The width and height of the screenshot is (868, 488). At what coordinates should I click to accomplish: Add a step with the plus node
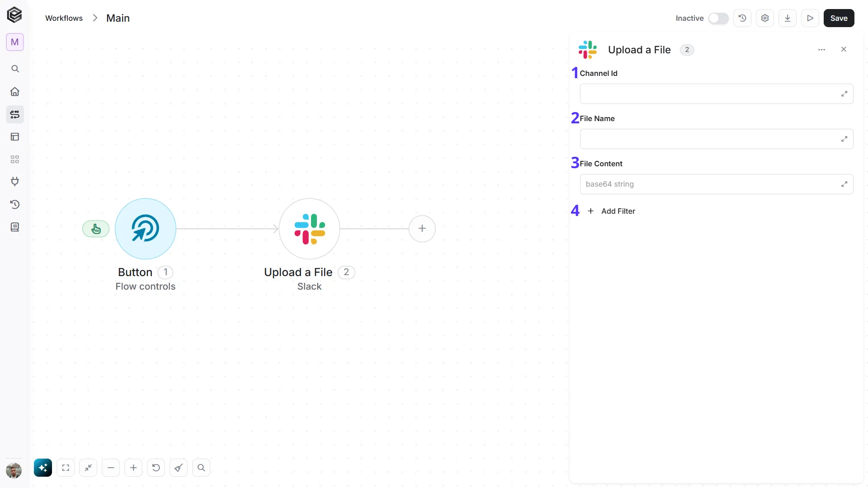(422, 229)
